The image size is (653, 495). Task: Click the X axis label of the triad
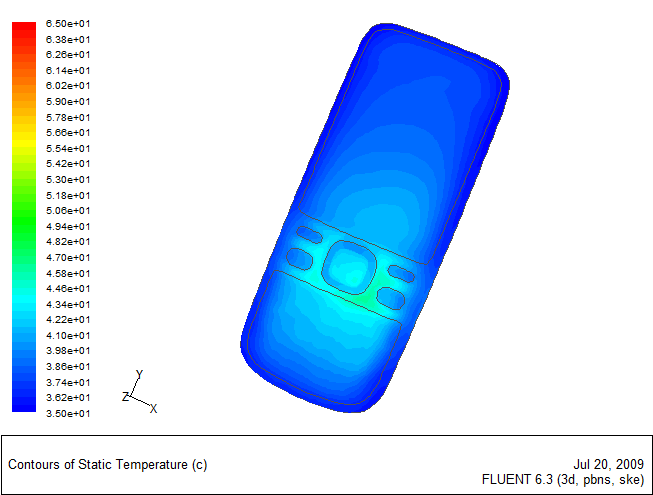click(154, 409)
